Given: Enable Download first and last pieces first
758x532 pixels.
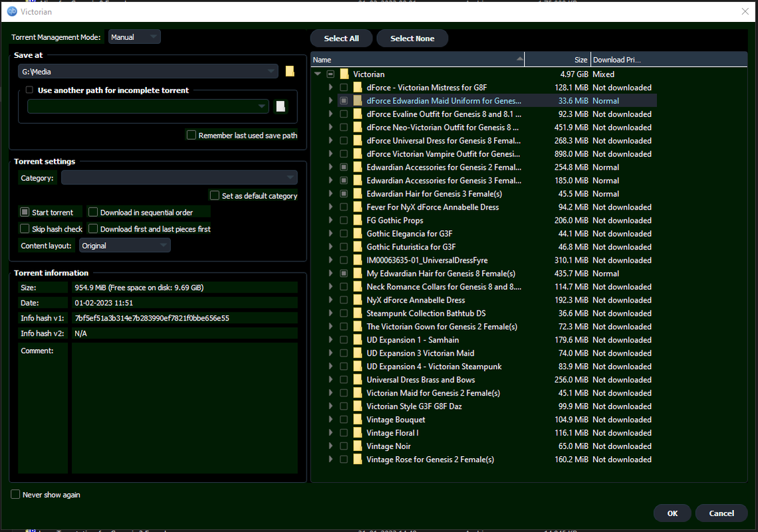Looking at the screenshot, I should 93,228.
